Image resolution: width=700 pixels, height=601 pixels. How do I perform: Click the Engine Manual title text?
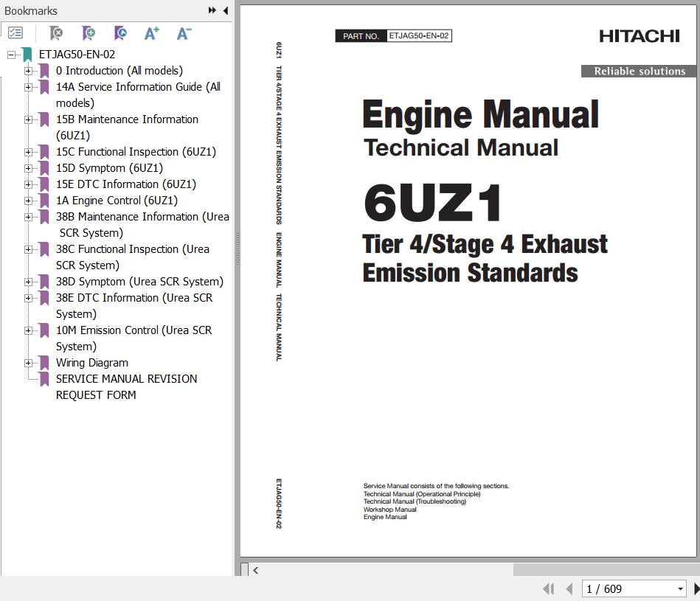click(480, 114)
